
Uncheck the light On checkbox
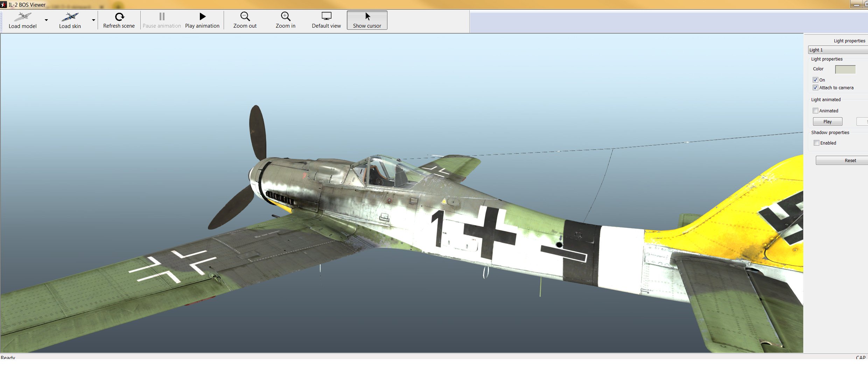(815, 80)
